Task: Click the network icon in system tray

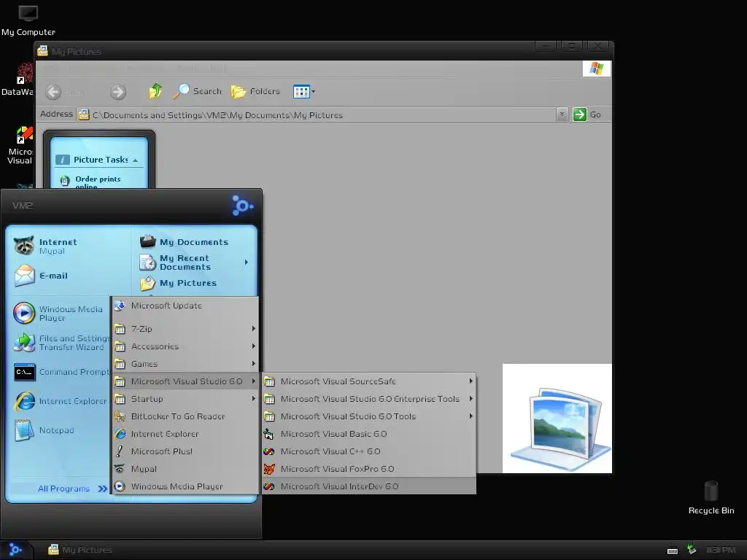Action: coord(692,550)
